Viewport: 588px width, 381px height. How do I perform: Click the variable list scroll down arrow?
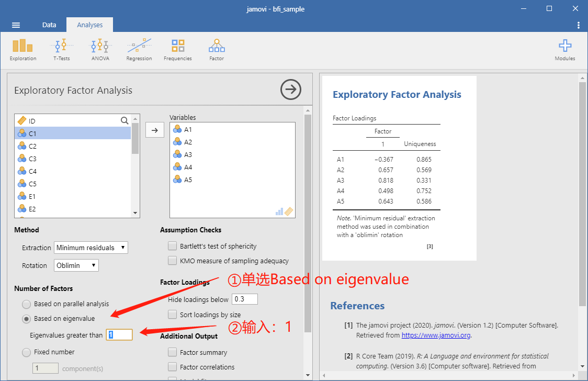[135, 213]
